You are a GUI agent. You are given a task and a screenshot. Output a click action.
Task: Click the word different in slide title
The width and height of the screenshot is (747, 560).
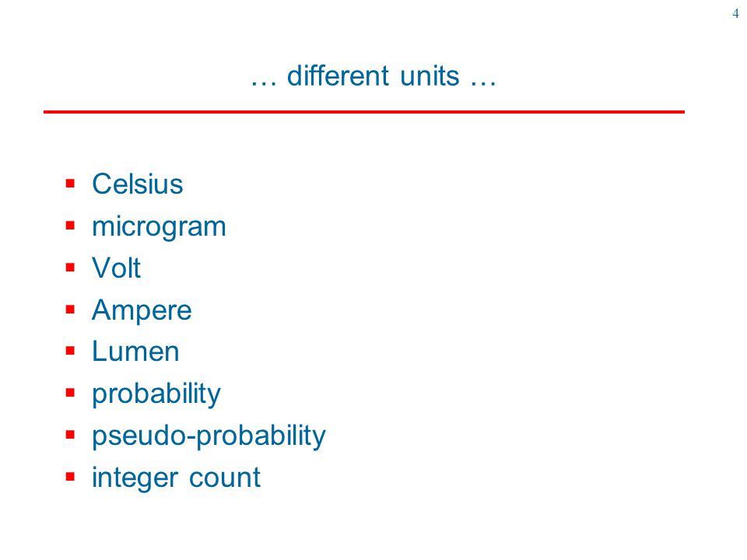(338, 75)
